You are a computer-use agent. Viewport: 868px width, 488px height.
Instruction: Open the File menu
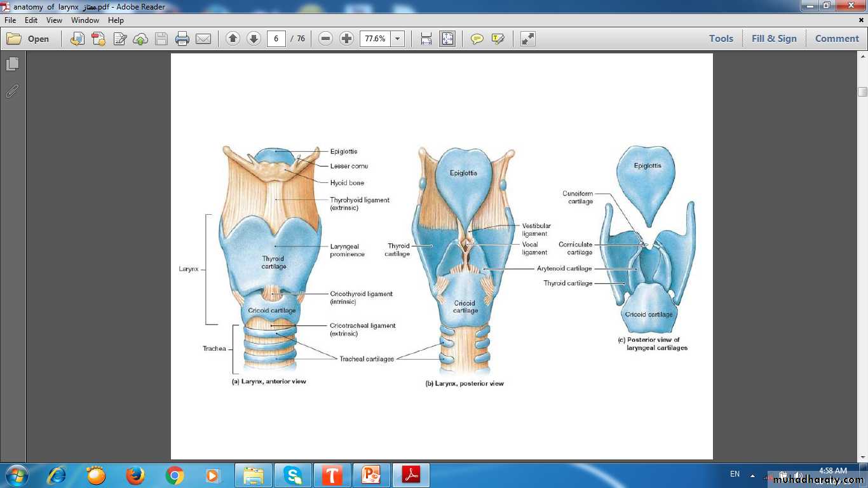[10, 20]
